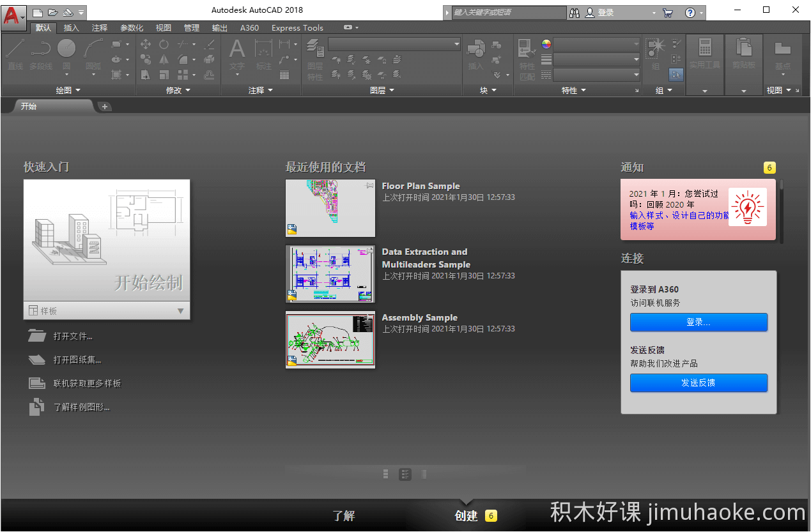
Task: Expand the Annotation (注释) panel title
Action: (x=261, y=91)
